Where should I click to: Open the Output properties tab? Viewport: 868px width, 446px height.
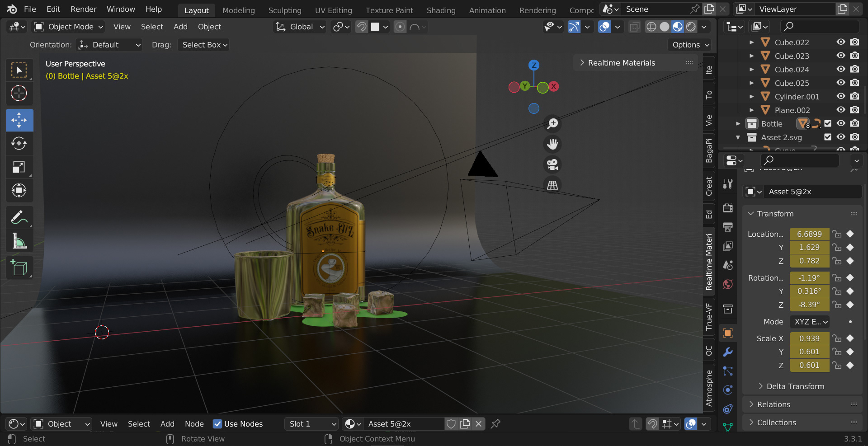pos(728,227)
